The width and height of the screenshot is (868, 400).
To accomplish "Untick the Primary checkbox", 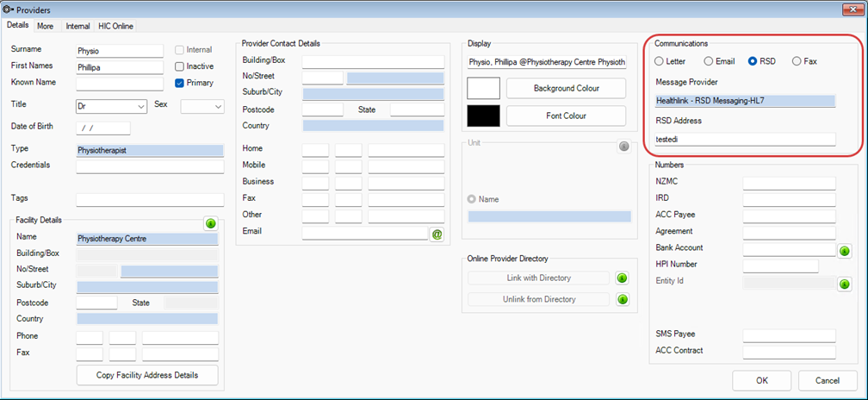I will pos(179,83).
